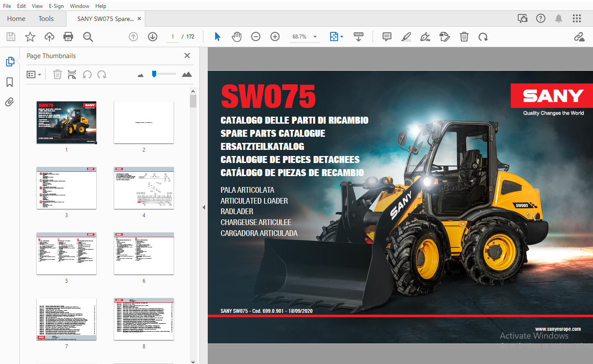Screen dimensions: 593x364
Task: Select page 7 thumbnail
Action: pos(66,319)
